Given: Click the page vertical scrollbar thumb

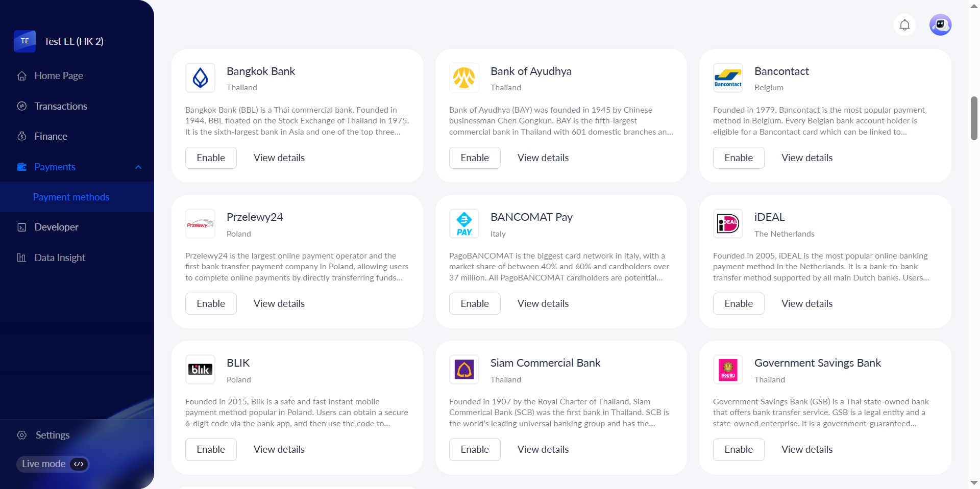Looking at the screenshot, I should (x=974, y=118).
